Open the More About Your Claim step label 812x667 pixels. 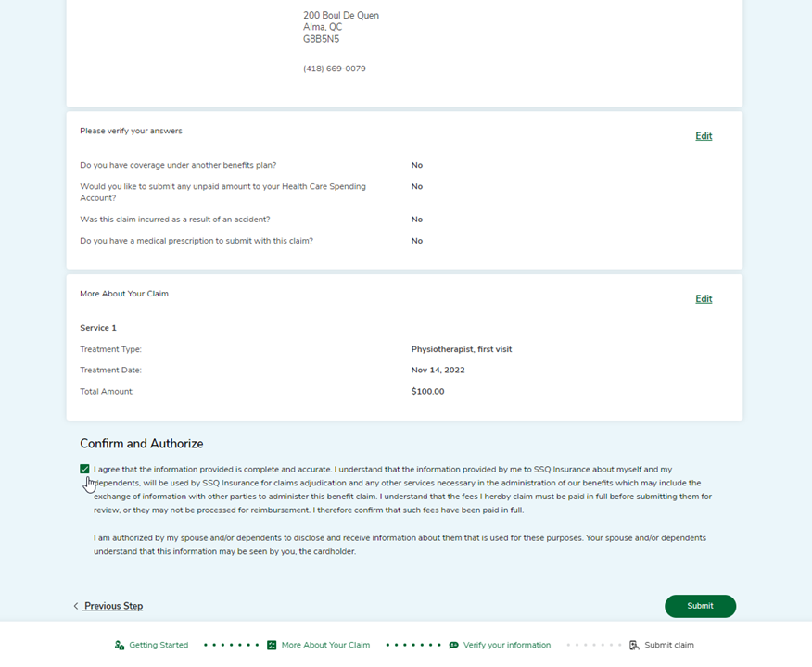325,646
